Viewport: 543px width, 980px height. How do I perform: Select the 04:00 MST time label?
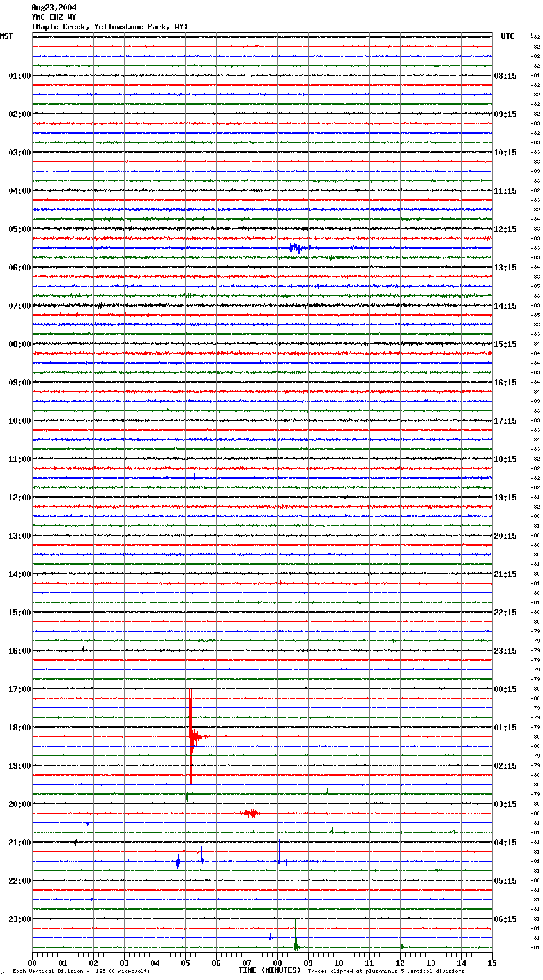pyautogui.click(x=20, y=191)
